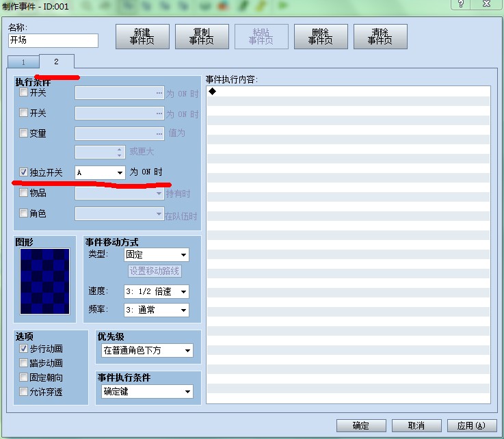
Task: Switch to event page tab 1
Action: coord(23,62)
